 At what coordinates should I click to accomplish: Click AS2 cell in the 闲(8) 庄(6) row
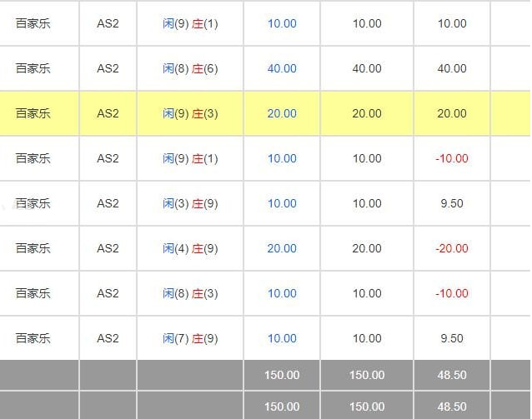(x=108, y=68)
